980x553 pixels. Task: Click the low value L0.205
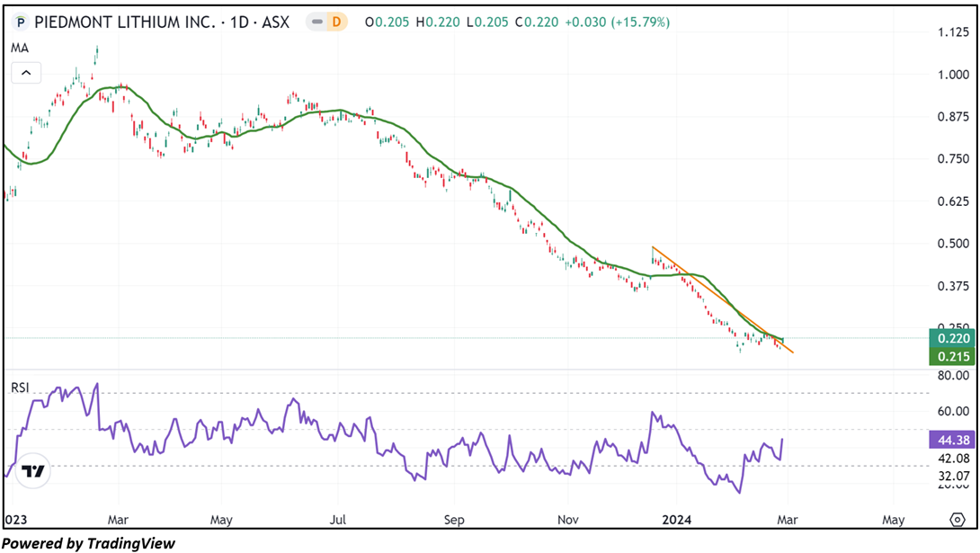(x=487, y=22)
